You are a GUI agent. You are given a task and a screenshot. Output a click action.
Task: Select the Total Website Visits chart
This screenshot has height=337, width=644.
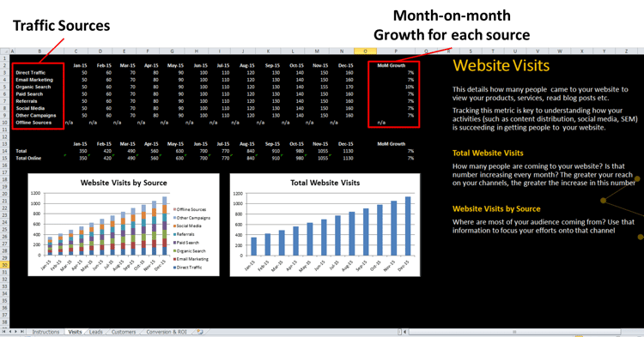[x=325, y=225]
